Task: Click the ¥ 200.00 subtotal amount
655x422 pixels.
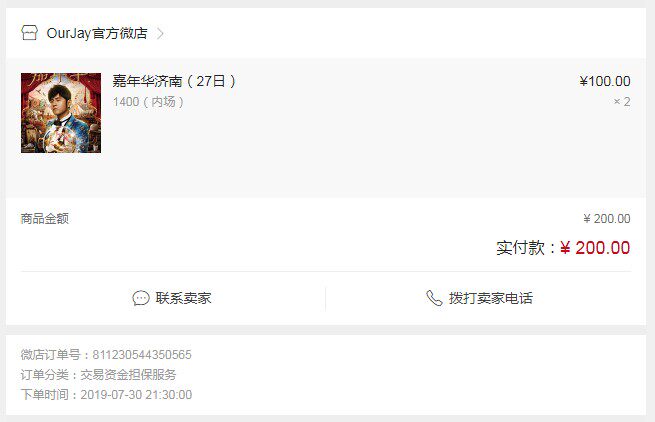Action: (607, 219)
